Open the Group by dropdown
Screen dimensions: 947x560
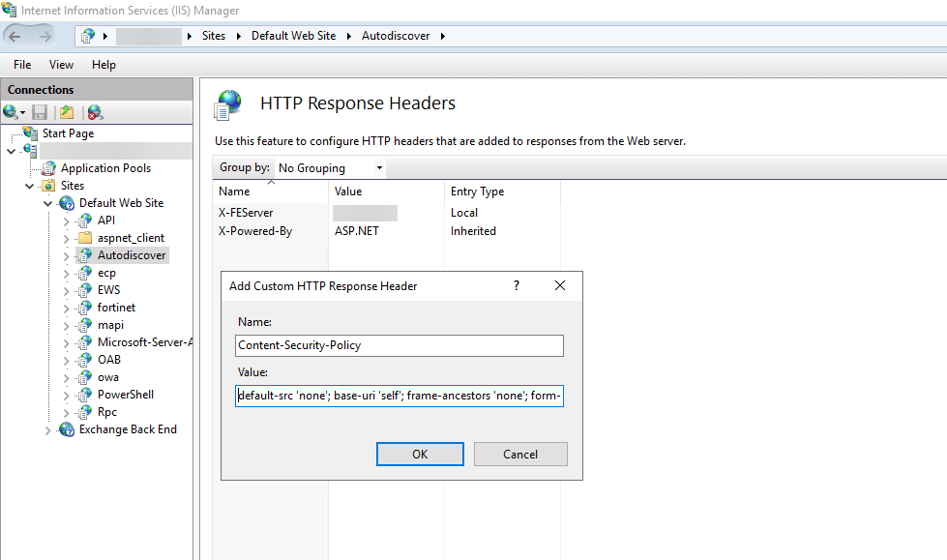click(x=330, y=168)
